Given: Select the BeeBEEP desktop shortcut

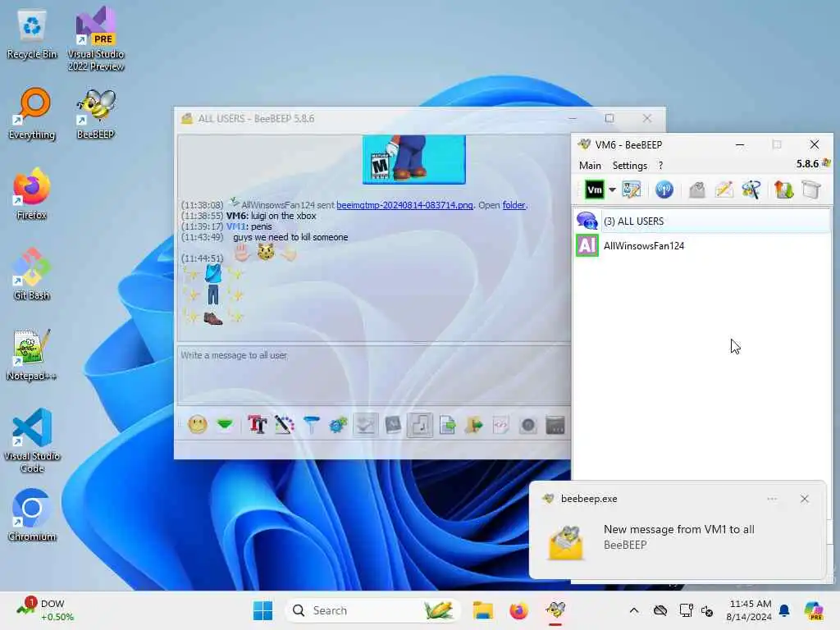Looking at the screenshot, I should (95, 115).
